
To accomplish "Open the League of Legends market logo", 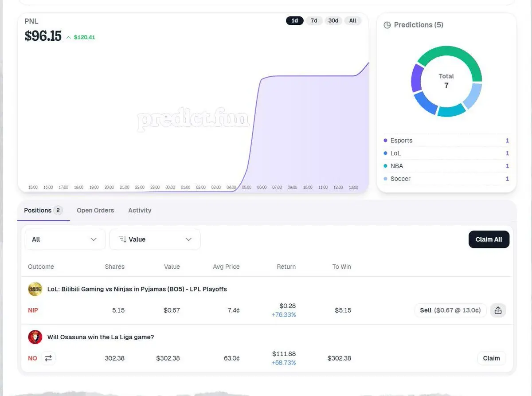I will [35, 289].
